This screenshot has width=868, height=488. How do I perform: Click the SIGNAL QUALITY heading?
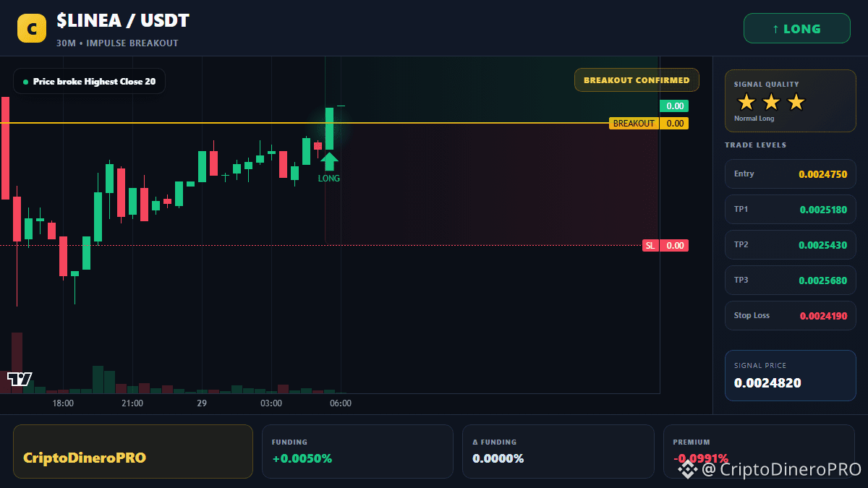[x=767, y=85]
